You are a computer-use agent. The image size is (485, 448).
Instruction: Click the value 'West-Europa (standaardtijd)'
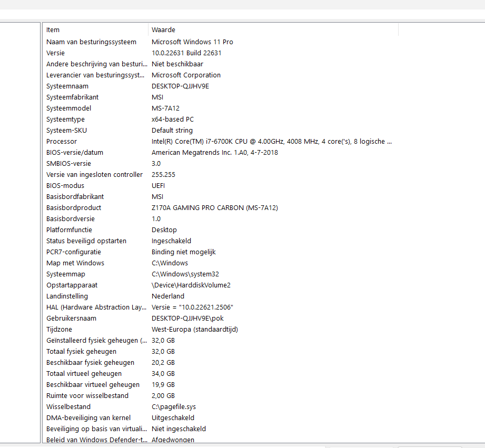click(194, 330)
